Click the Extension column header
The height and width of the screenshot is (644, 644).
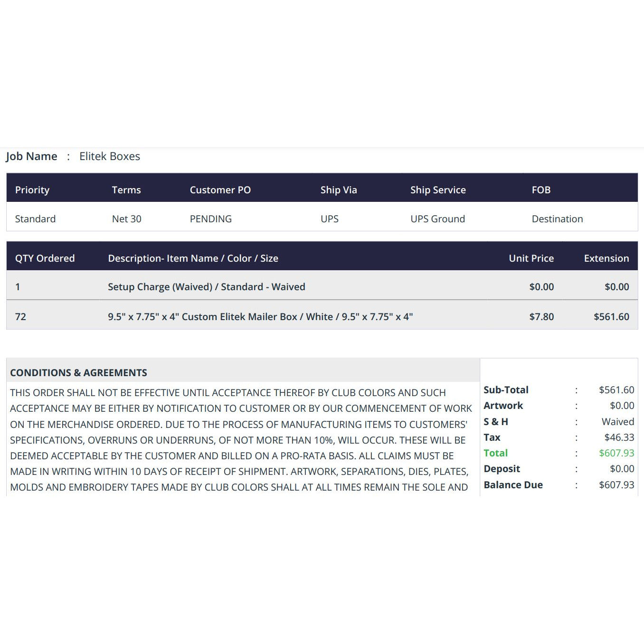tap(606, 258)
